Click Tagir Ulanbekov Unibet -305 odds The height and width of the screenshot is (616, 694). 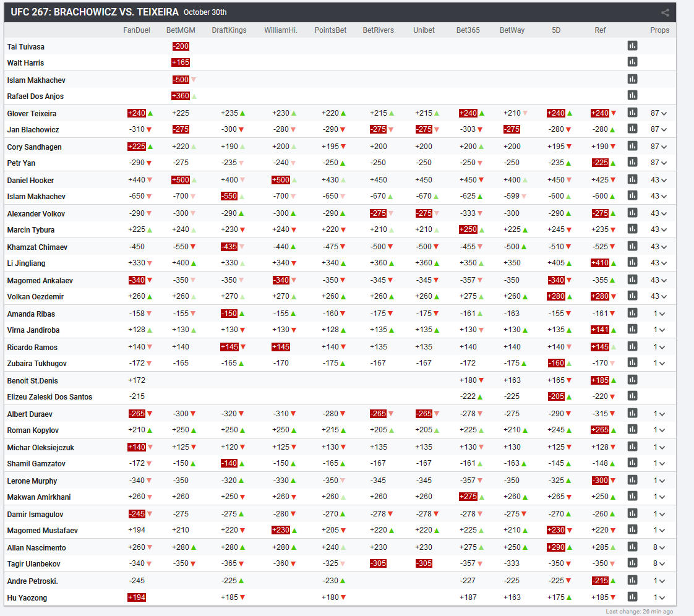tap(424, 563)
